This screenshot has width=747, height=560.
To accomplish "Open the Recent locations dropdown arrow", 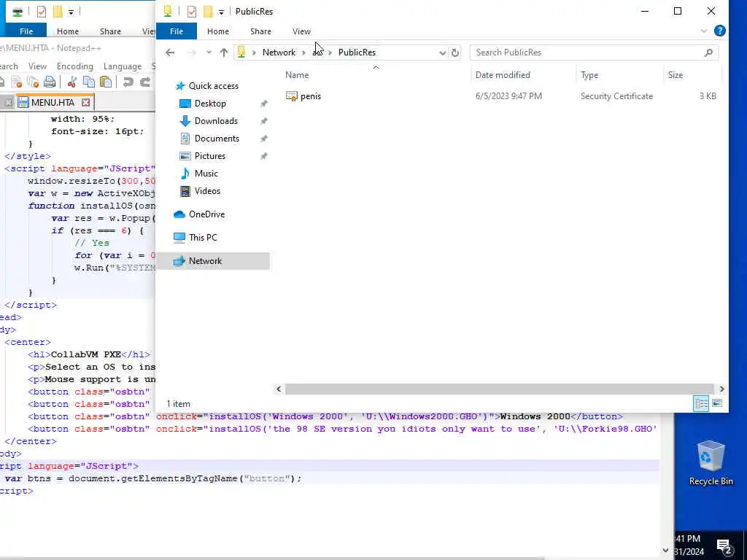I will click(209, 52).
